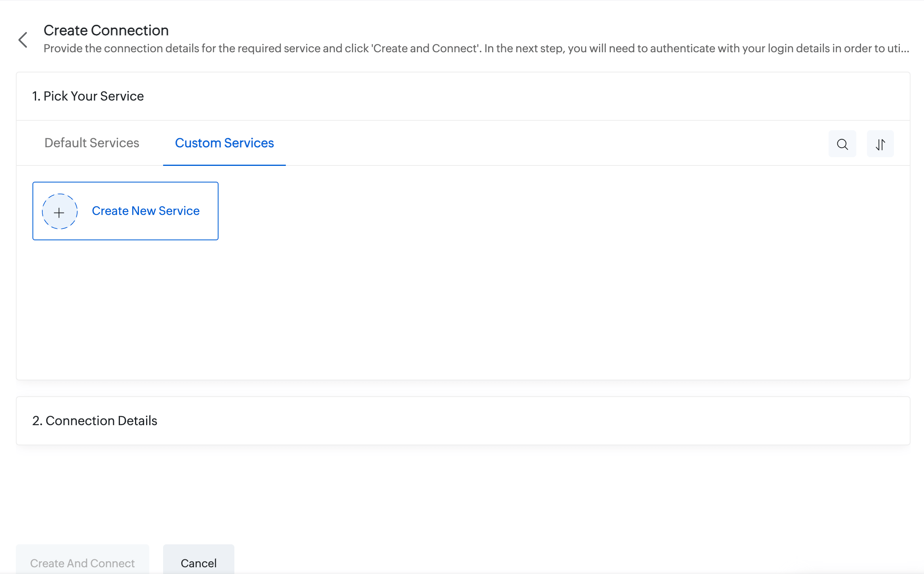Image resolution: width=924 pixels, height=574 pixels.
Task: Collapse the 1. Pick Your Service section
Action: click(x=88, y=96)
